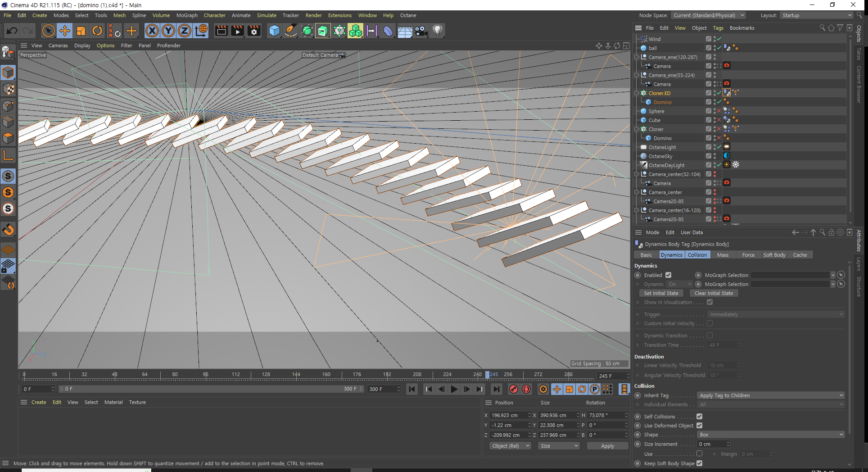
Task: Switch to Soft Body tab
Action: point(774,255)
